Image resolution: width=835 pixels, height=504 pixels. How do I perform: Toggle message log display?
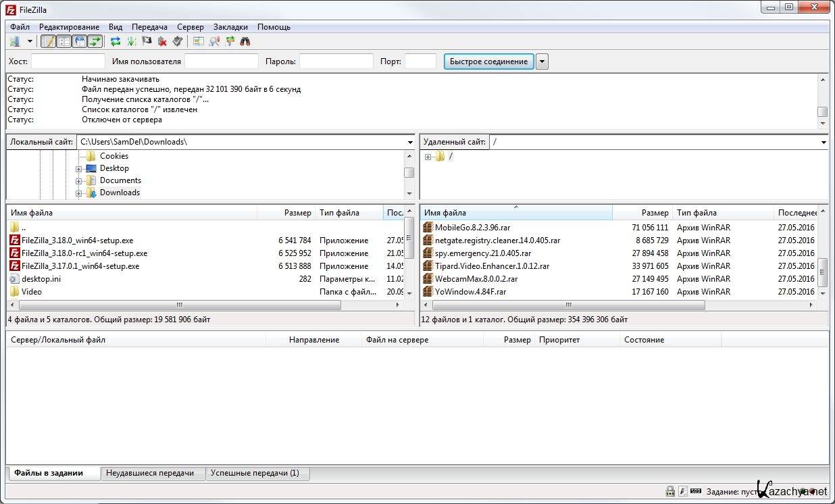[49, 42]
